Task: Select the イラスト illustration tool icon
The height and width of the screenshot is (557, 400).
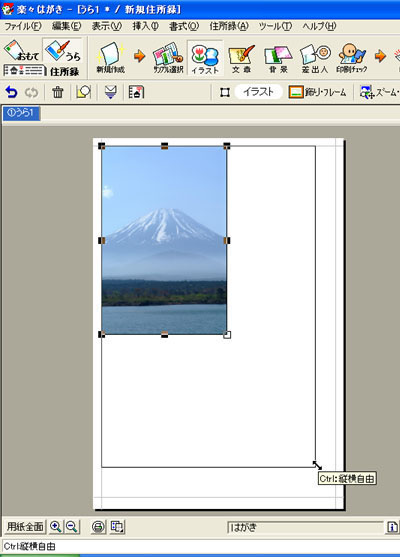Action: click(x=205, y=58)
